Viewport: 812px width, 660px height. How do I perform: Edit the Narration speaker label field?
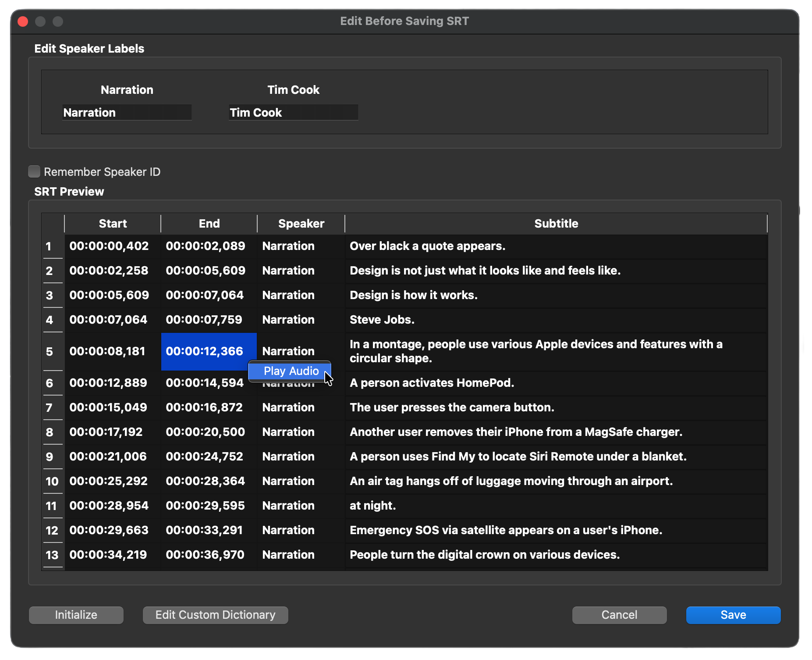[x=127, y=113]
